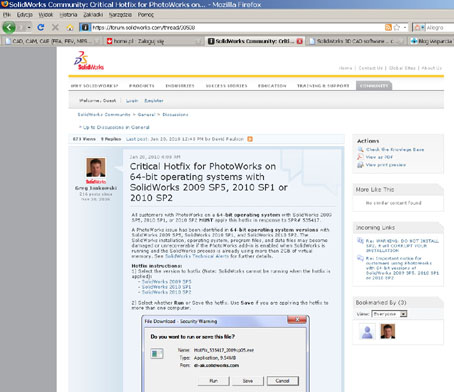
Task: Open the Edycja menu
Action: tap(25, 15)
